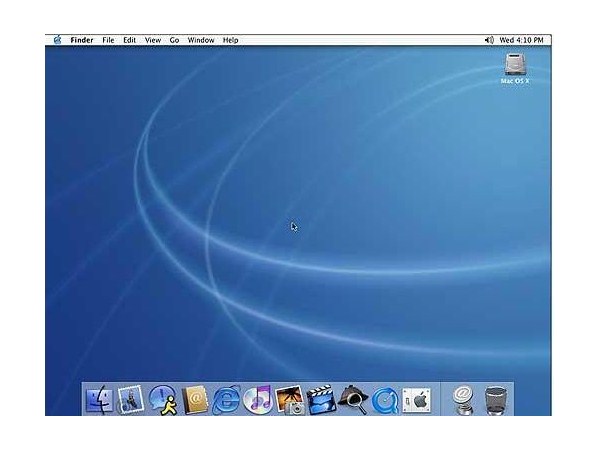Viewport: 600px width, 450px height.
Task: Click the @ website spring icon in Dock
Action: [463, 400]
